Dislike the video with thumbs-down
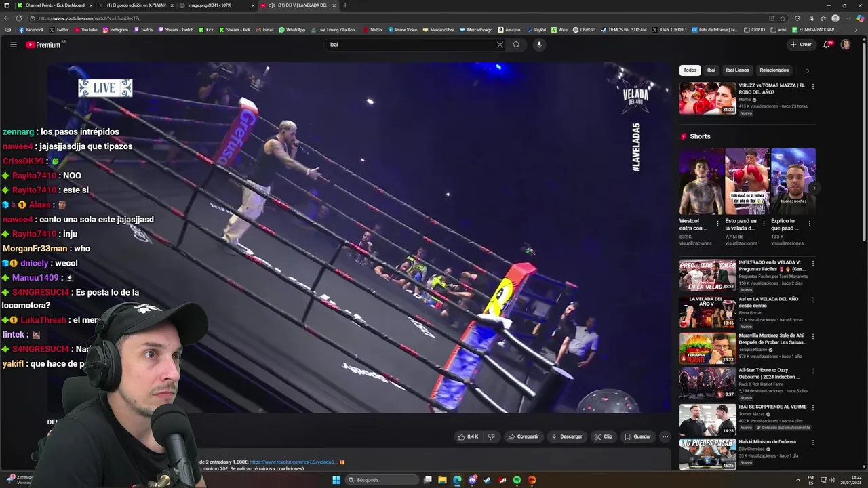868x488 pixels. (x=492, y=436)
